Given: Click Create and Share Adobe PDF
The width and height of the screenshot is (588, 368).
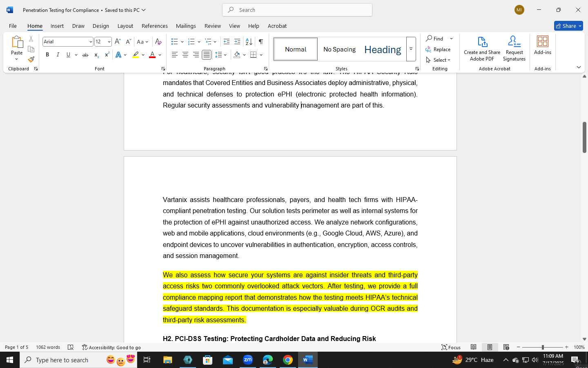Looking at the screenshot, I should tap(482, 49).
